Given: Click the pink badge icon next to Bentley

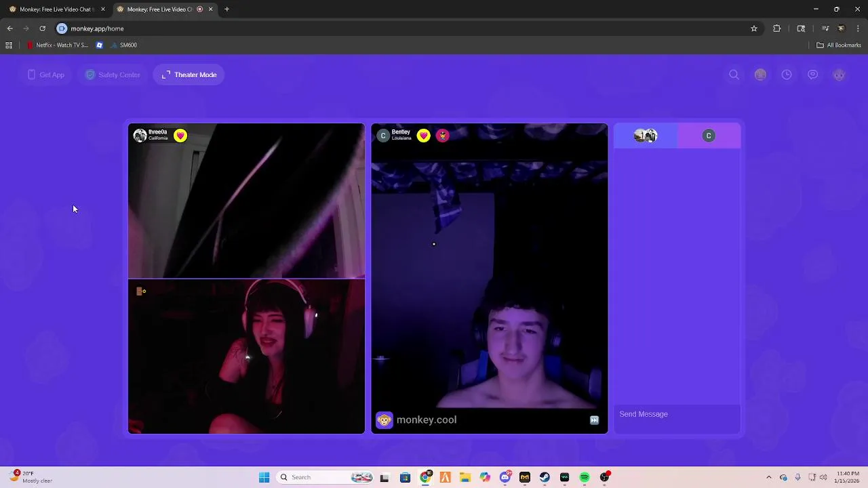Looking at the screenshot, I should pyautogui.click(x=443, y=136).
